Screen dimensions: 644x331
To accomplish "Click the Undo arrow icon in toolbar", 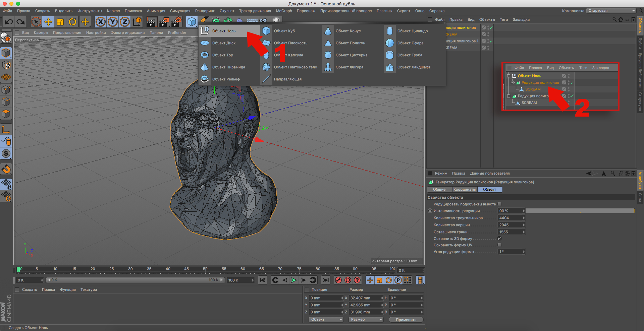I will click(x=9, y=22).
